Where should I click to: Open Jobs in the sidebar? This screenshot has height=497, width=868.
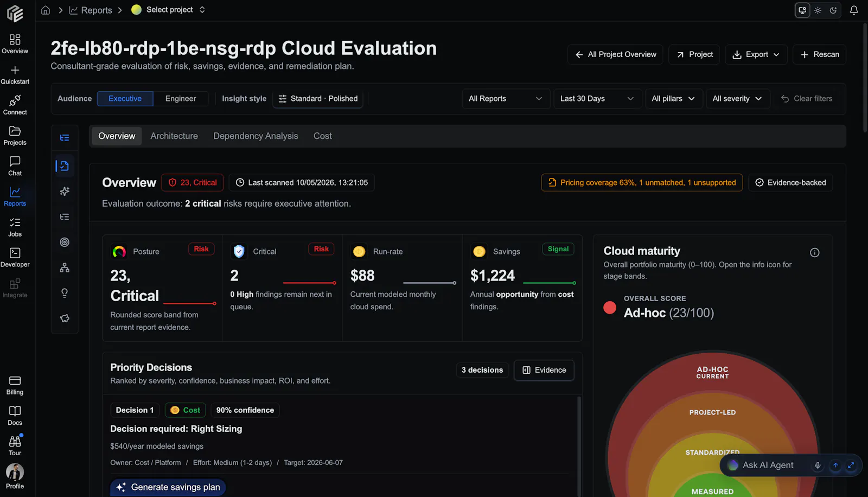15,227
